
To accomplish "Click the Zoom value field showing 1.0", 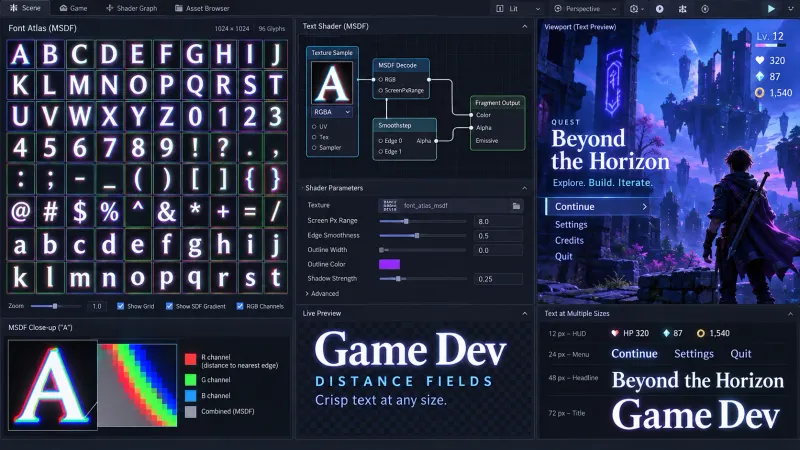I will pos(96,306).
